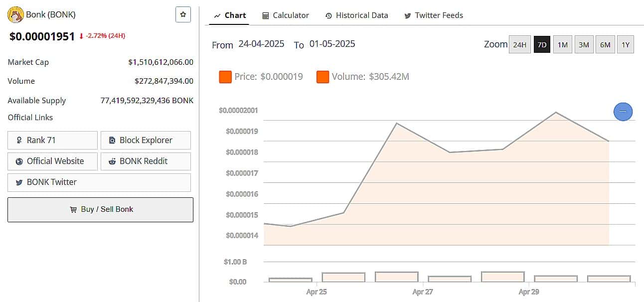Select the 7D zoom range
The image size is (644, 302).
(x=542, y=44)
